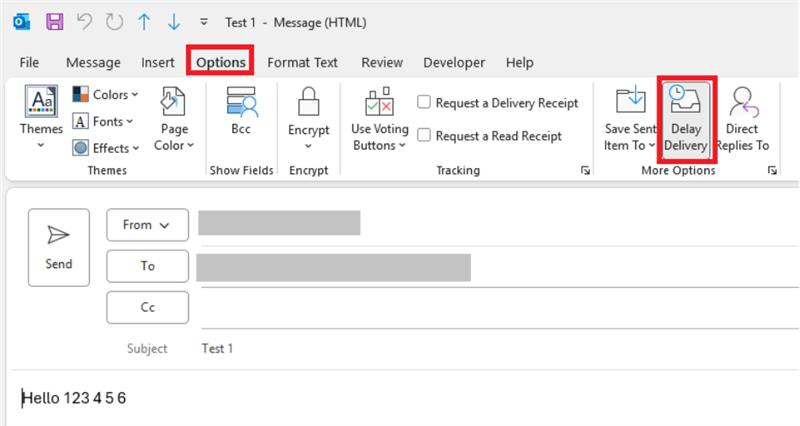Expand the Fonts theme dropdown
Image resolution: width=800 pixels, height=426 pixels.
(x=103, y=121)
